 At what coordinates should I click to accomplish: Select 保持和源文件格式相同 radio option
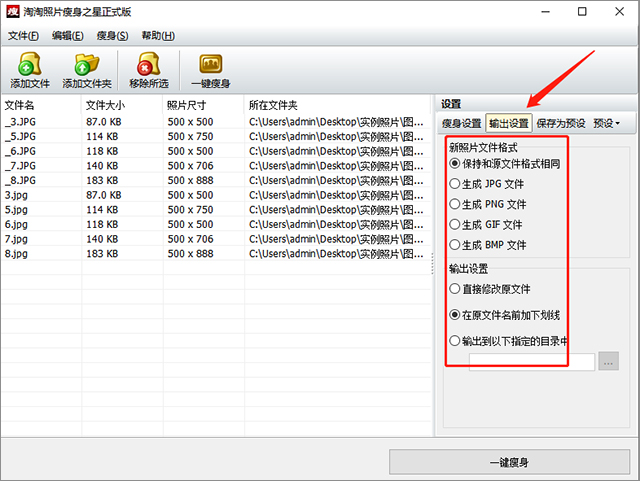click(x=456, y=163)
